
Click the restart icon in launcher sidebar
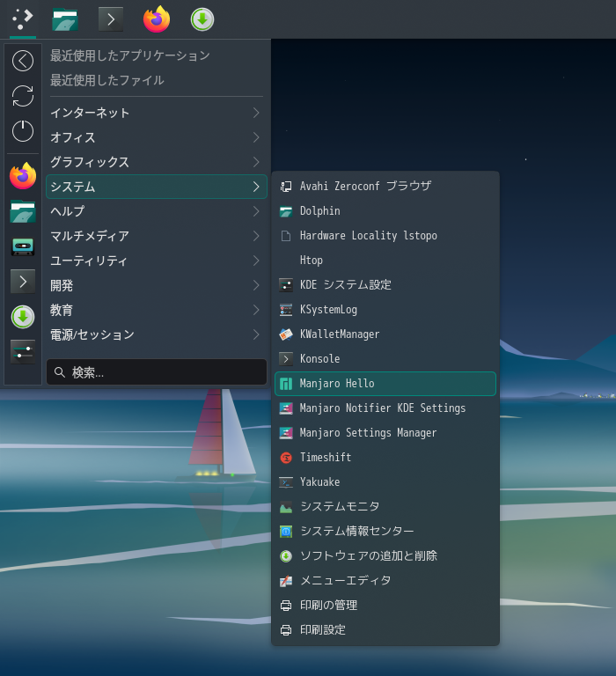23,96
